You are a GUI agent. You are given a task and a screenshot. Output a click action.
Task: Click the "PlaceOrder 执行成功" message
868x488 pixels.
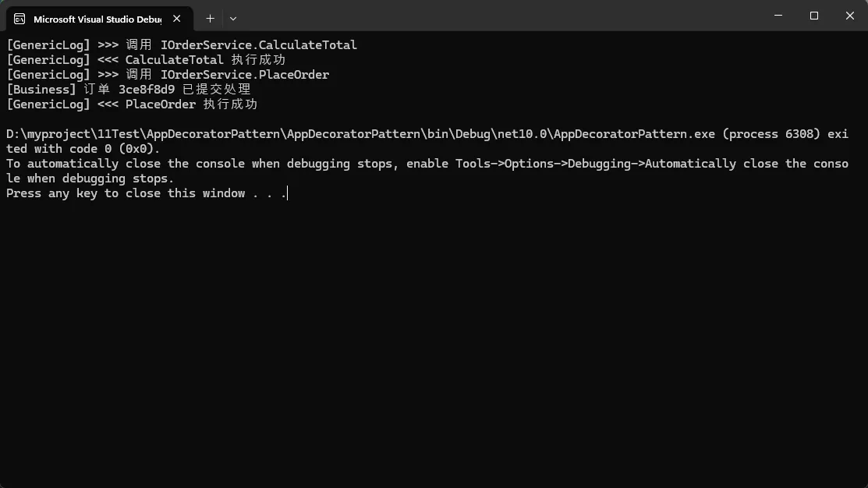click(191, 104)
